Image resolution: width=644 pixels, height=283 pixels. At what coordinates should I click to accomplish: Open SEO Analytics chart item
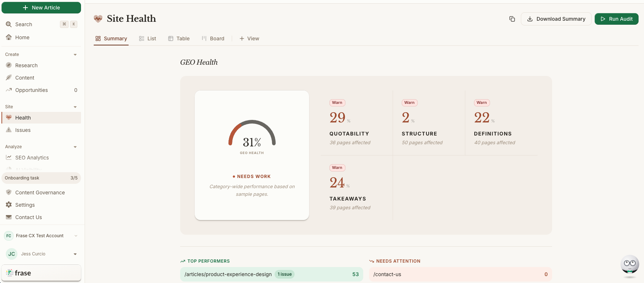point(9,158)
